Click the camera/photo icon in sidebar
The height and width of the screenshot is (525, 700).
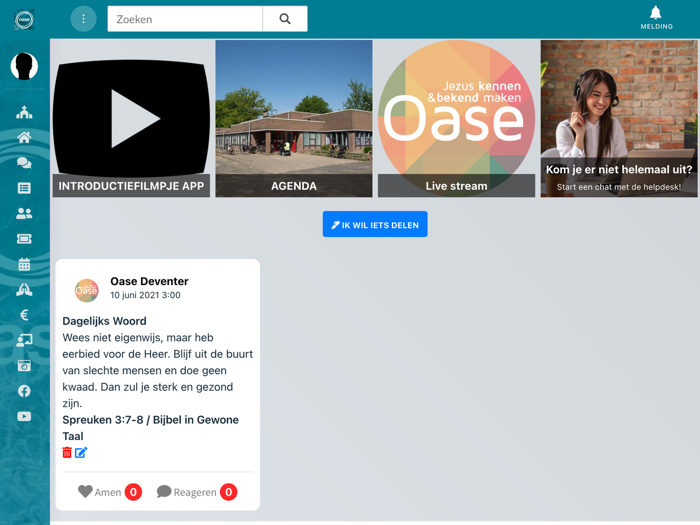[24, 366]
